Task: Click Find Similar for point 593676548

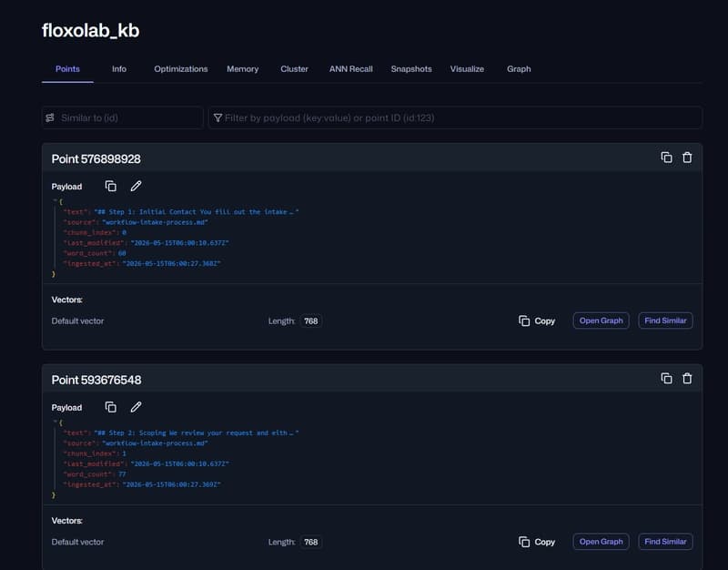Action: (x=665, y=542)
